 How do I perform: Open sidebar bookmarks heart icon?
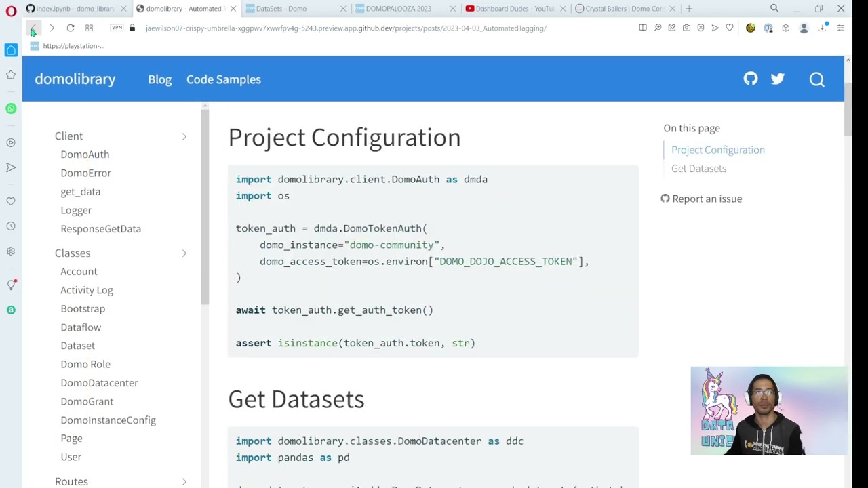(x=11, y=201)
